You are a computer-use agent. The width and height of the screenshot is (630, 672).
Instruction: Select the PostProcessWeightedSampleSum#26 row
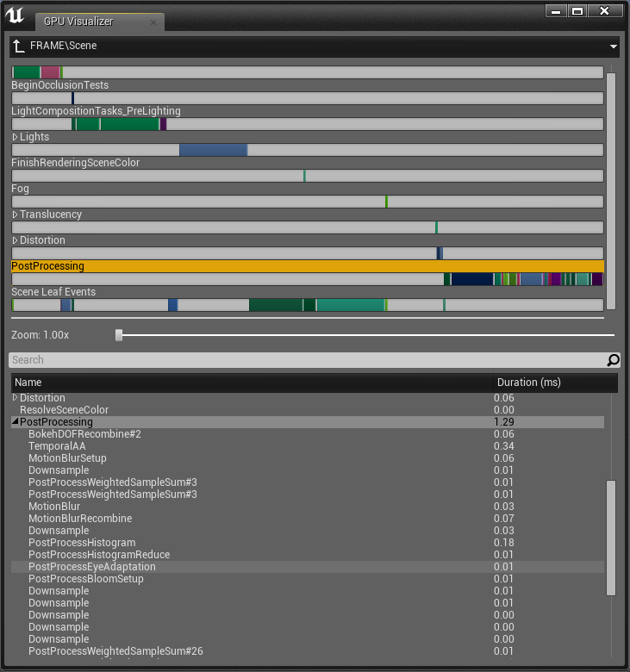(308, 651)
